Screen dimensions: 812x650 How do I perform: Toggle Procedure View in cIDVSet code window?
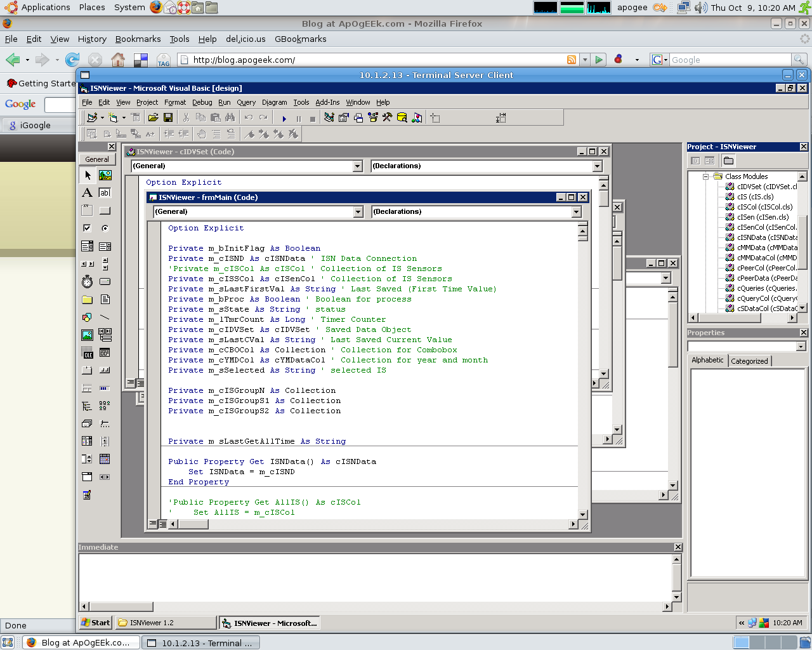point(130,383)
